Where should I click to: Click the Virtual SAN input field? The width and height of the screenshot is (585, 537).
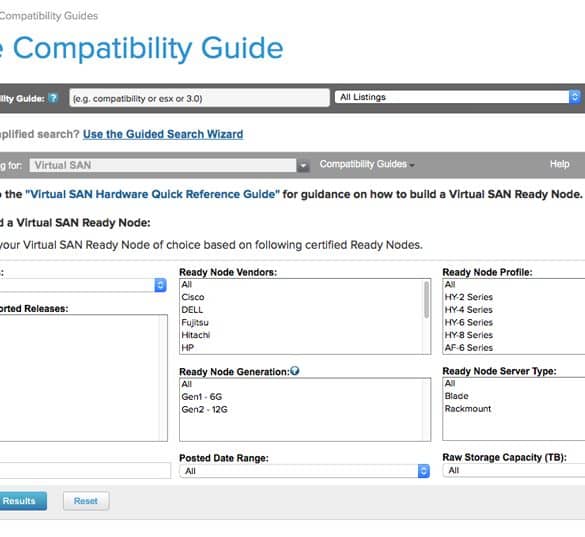[x=163, y=165]
